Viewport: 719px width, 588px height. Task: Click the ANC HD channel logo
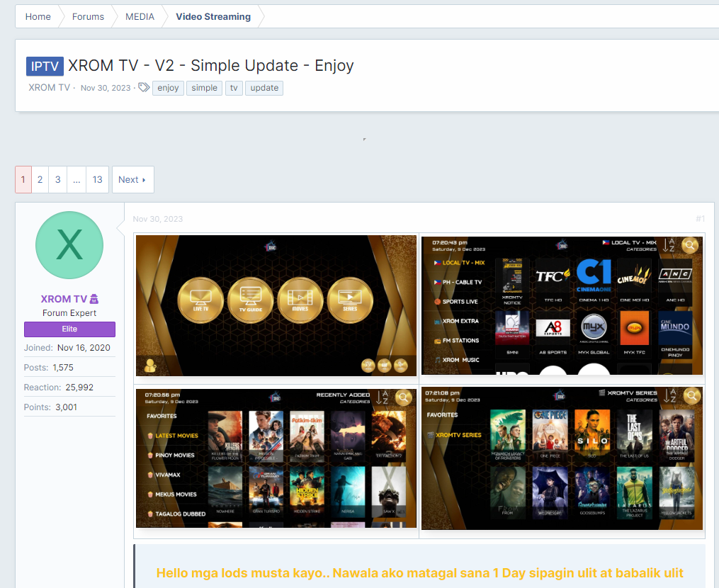(675, 276)
